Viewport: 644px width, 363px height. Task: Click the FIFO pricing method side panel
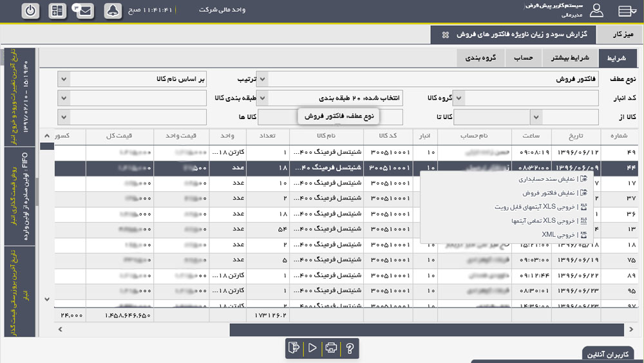pos(20,196)
